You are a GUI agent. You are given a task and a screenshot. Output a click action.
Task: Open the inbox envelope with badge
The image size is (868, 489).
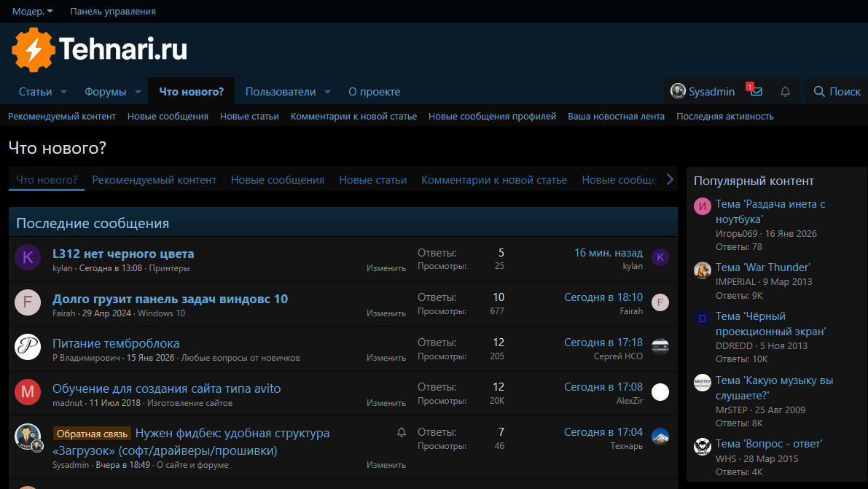tap(756, 91)
